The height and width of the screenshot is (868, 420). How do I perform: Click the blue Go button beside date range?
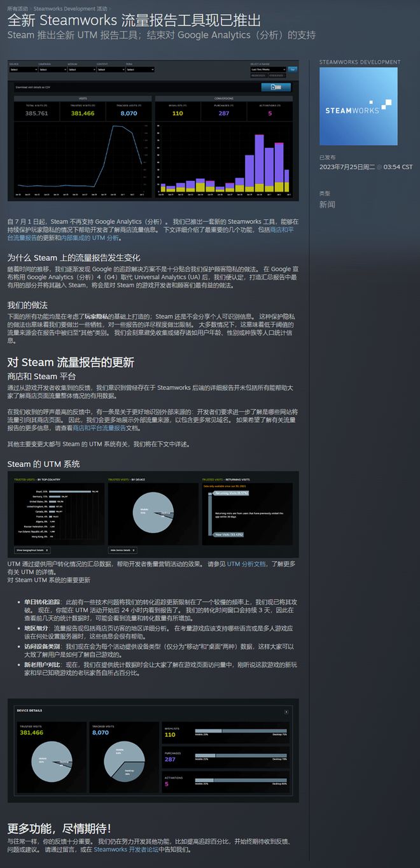point(293,69)
